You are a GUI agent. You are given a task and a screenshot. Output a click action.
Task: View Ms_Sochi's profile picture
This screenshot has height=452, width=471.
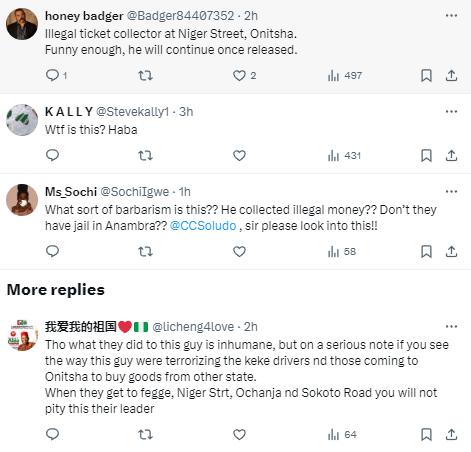pos(22,200)
